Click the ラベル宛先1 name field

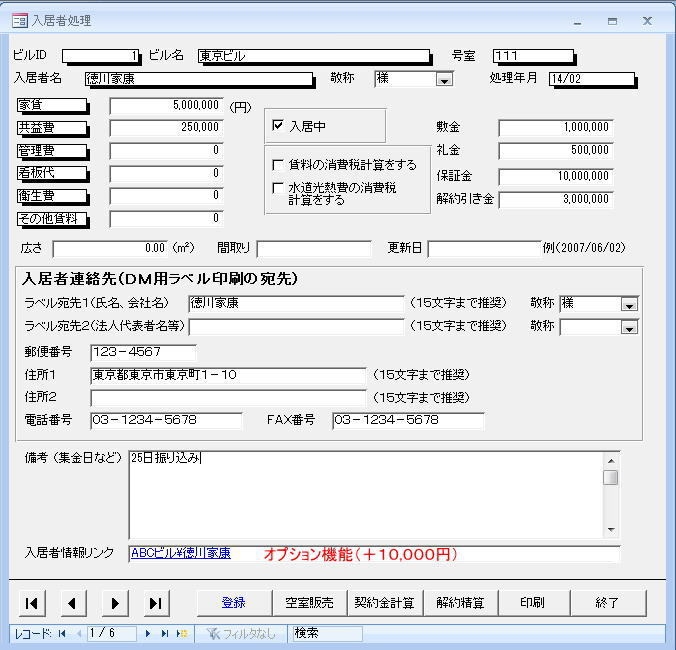coord(296,303)
